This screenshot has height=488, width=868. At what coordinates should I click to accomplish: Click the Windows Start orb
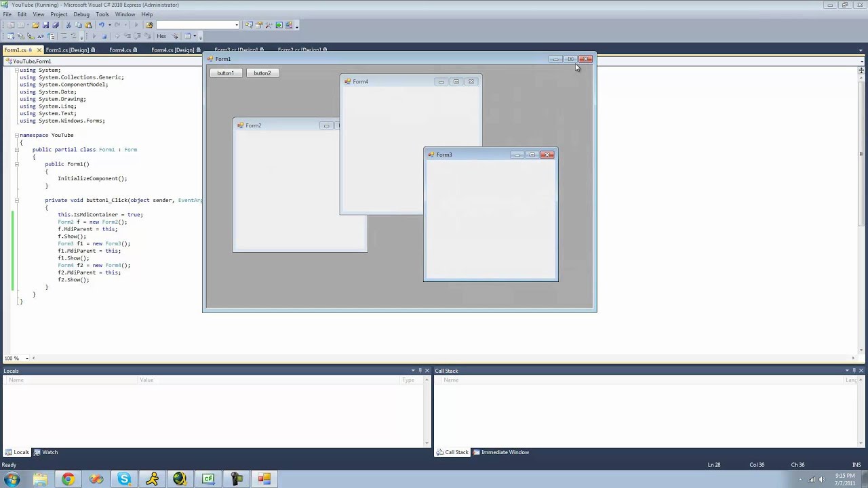[12, 479]
